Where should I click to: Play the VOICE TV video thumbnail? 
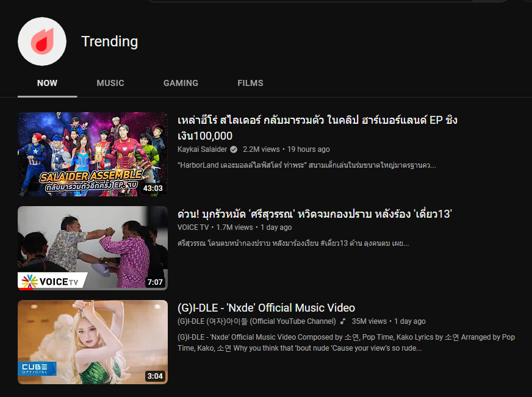pos(93,248)
